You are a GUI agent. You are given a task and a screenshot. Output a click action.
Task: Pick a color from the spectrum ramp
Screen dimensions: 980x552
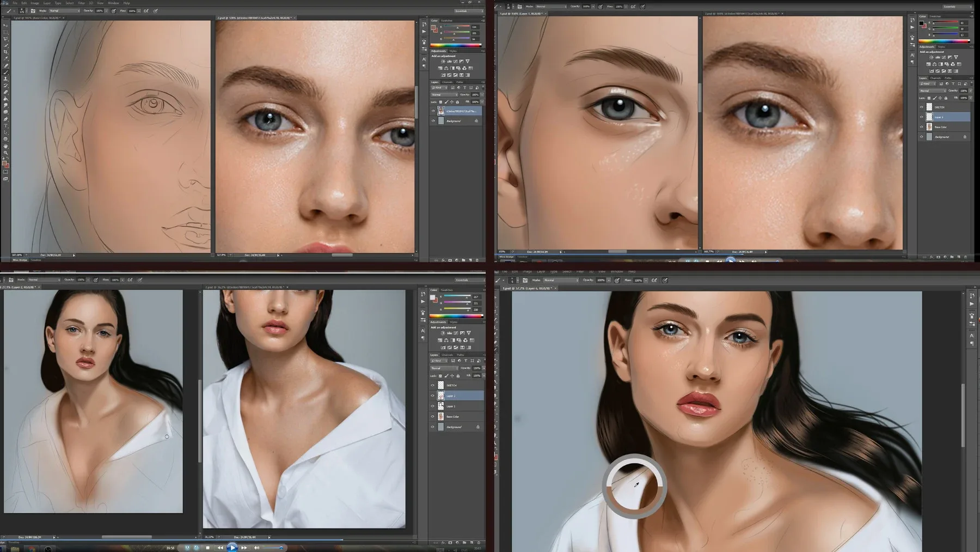coord(455,46)
